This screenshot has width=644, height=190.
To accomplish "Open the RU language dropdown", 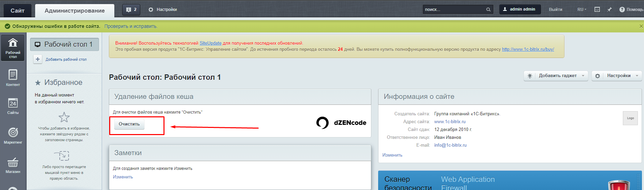I will [x=582, y=10].
